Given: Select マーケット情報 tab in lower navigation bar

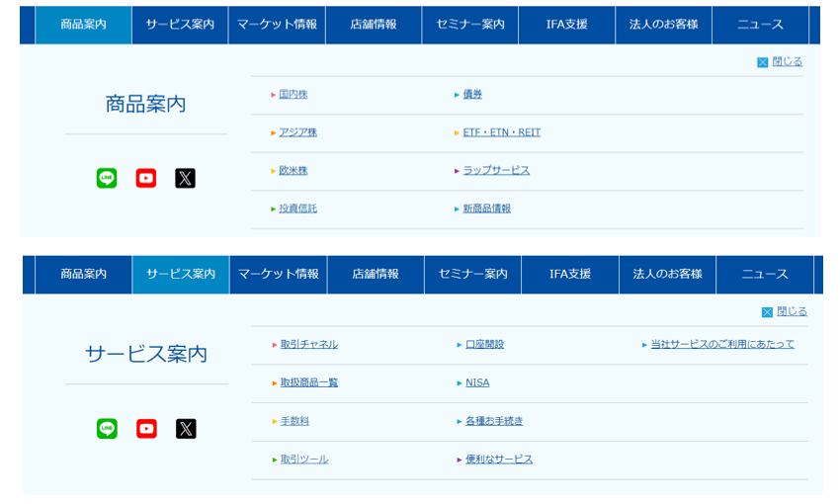Looking at the screenshot, I should click(x=278, y=274).
